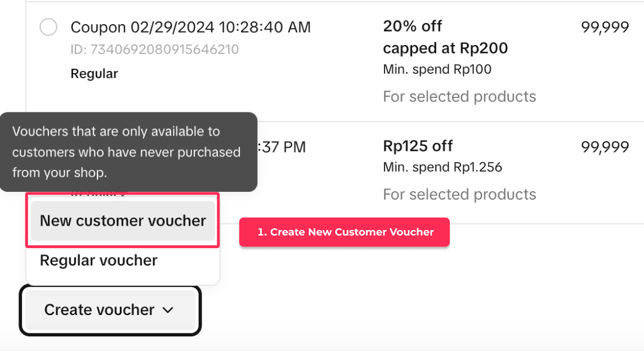The width and height of the screenshot is (644, 351).
Task: Click the capped at Rp200 text
Action: click(445, 48)
